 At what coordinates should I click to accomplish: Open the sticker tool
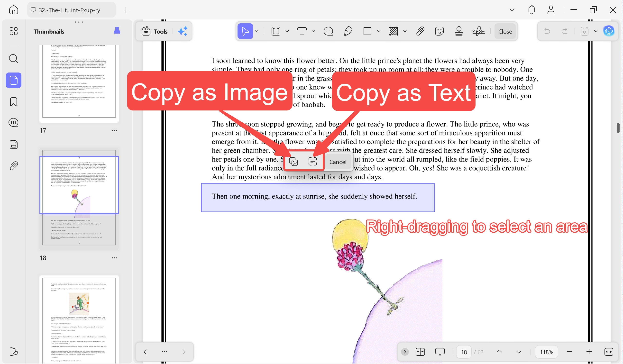pos(439,31)
